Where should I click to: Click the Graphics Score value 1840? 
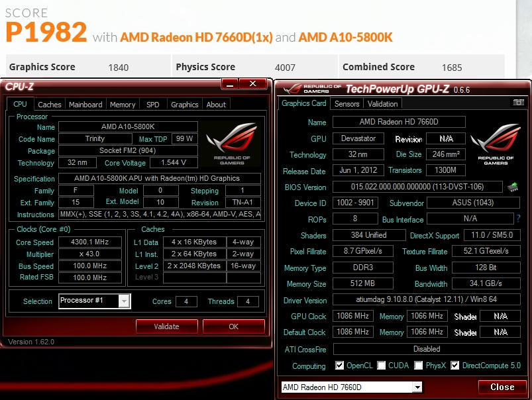click(x=119, y=68)
